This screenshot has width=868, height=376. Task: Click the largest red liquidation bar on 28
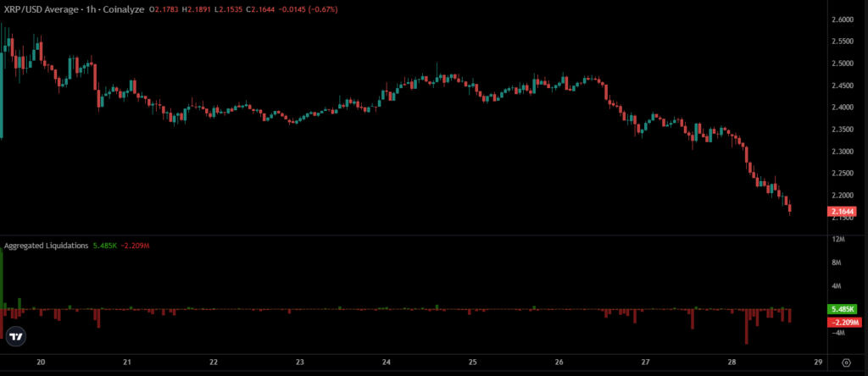pyautogui.click(x=746, y=327)
